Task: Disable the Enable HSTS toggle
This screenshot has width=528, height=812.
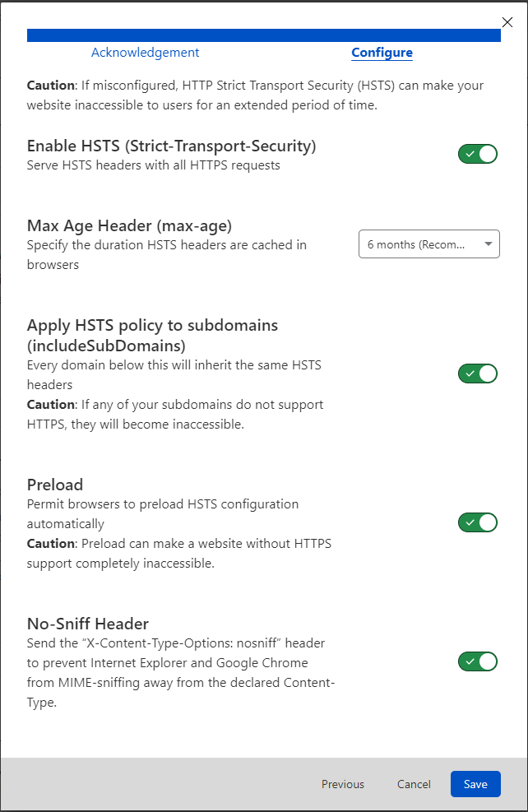Action: coord(478,154)
